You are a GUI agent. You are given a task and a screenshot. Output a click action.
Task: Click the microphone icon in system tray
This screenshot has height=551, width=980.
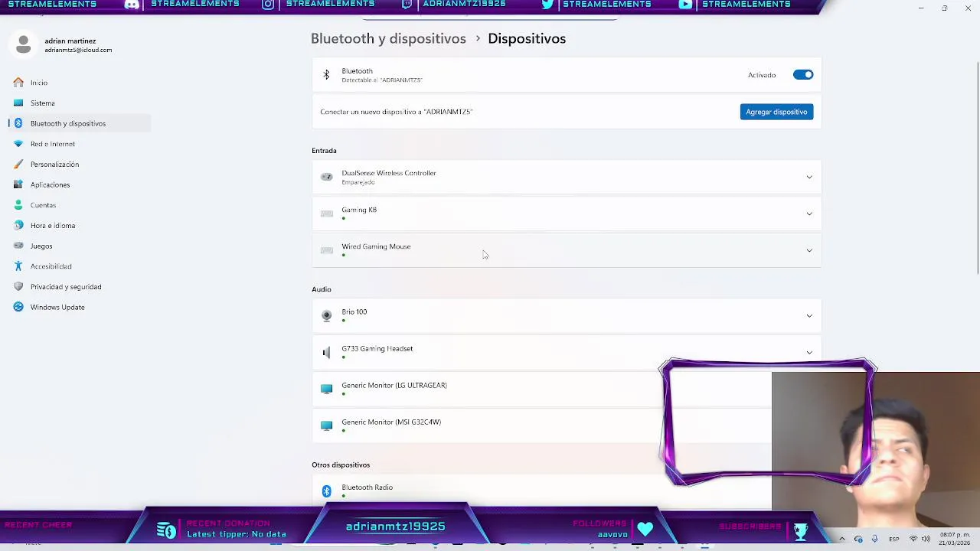tap(875, 539)
